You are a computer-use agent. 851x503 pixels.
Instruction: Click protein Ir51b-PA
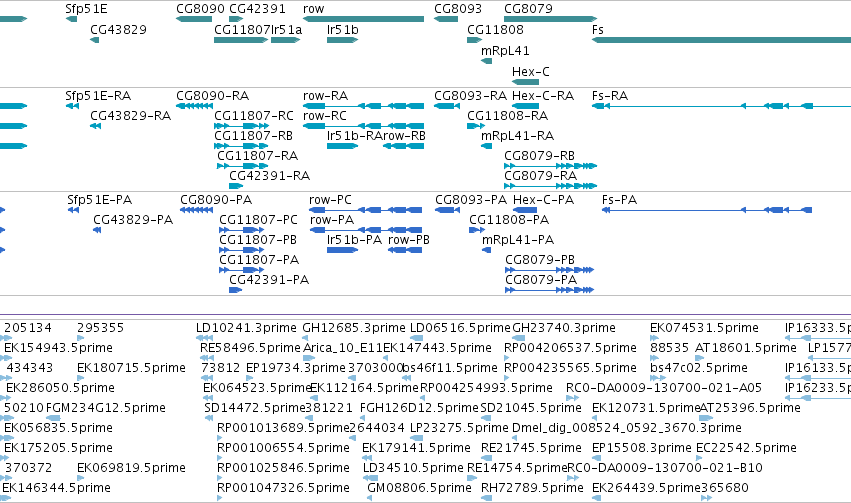click(354, 240)
